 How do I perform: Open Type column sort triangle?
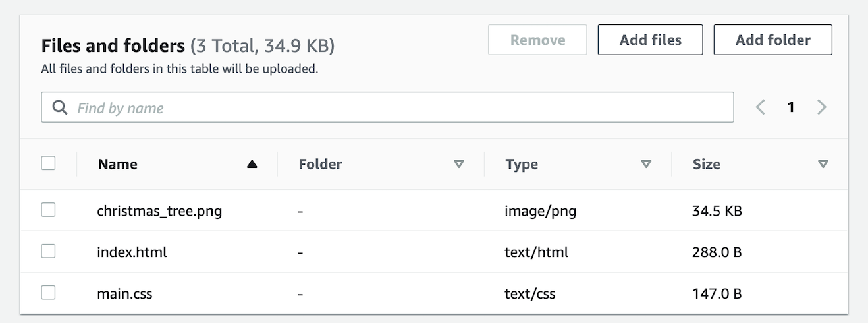point(646,165)
